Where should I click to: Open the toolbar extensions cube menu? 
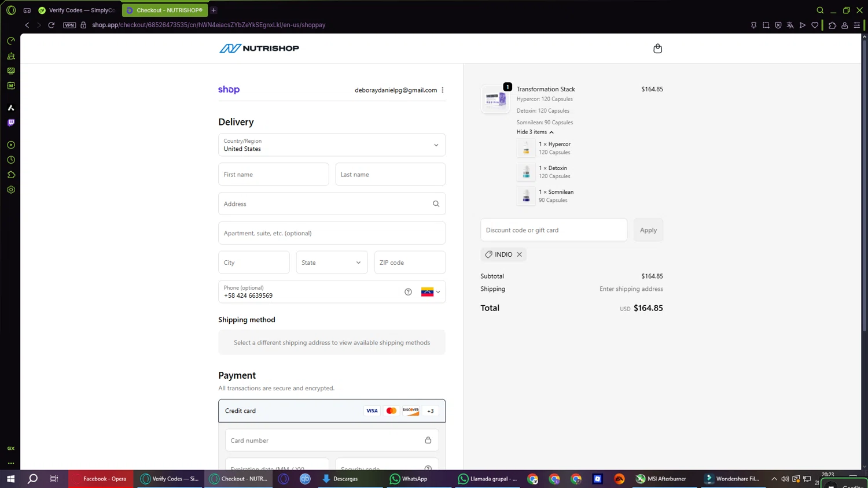pyautogui.click(x=832, y=25)
